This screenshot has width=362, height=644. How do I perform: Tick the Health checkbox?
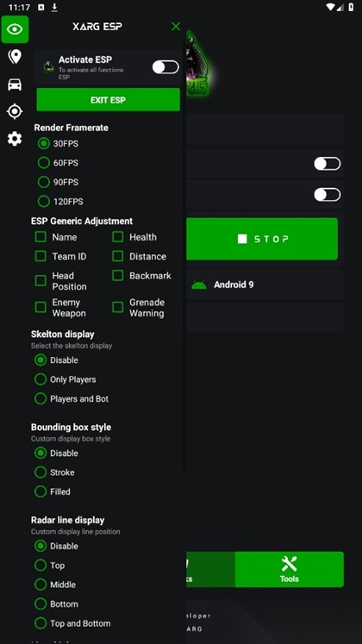(118, 237)
